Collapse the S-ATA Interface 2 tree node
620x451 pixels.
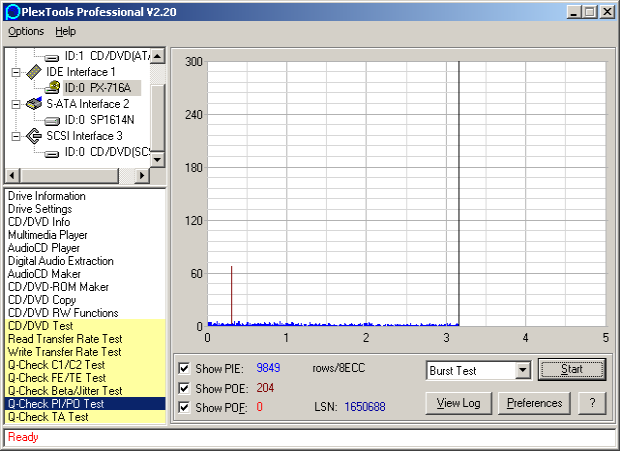tap(16, 104)
